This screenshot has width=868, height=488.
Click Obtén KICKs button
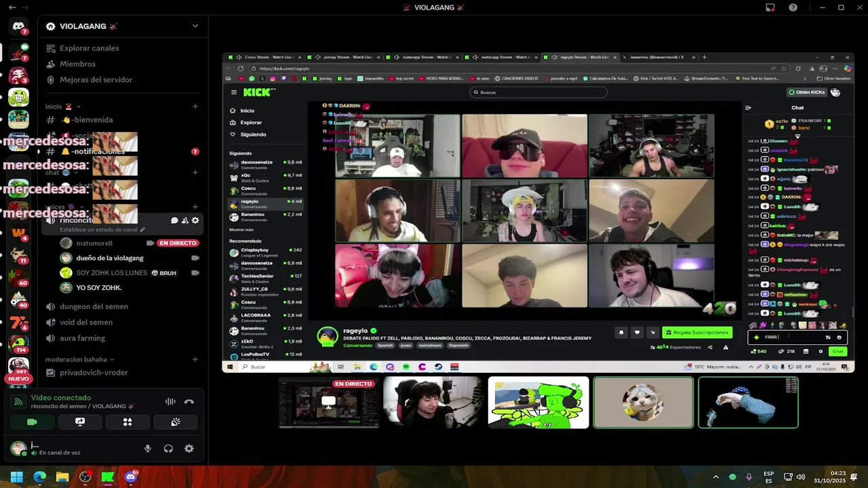[x=807, y=92]
